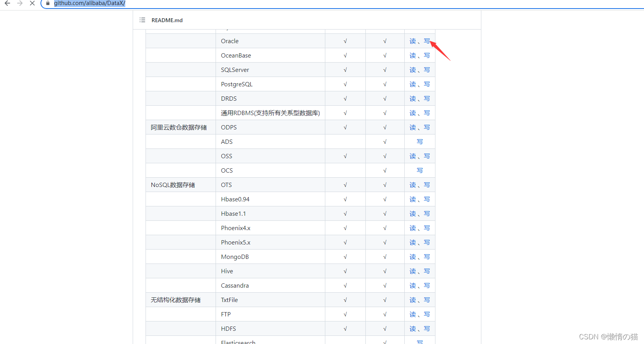
Task: Open the ODPS 写 link
Action: pos(427,127)
